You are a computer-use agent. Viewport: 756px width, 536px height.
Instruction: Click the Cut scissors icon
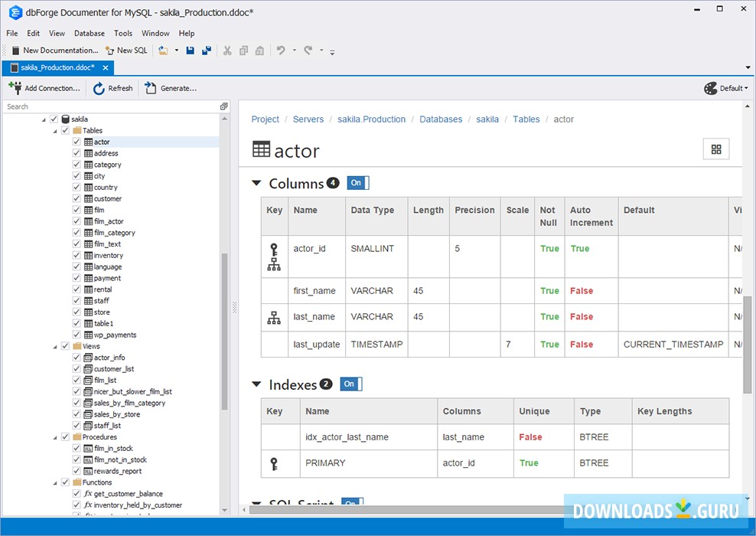[227, 51]
